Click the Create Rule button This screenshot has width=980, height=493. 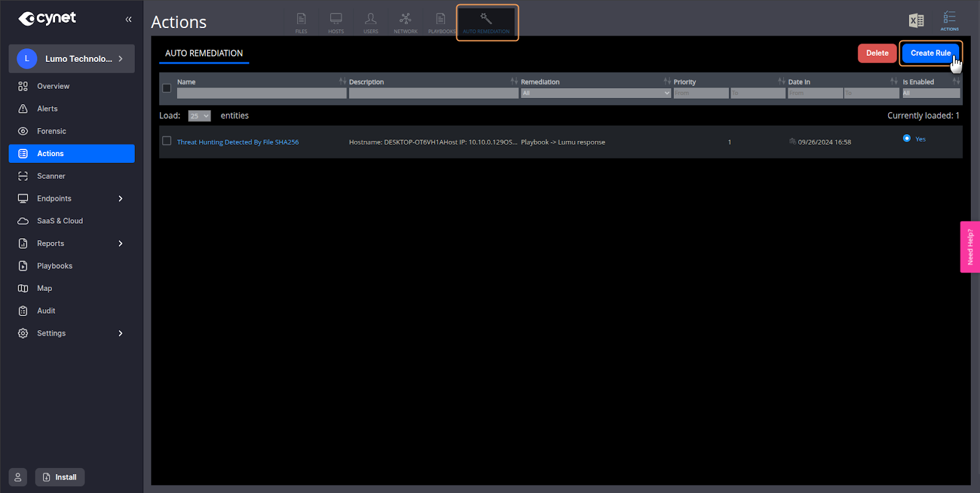coord(930,53)
